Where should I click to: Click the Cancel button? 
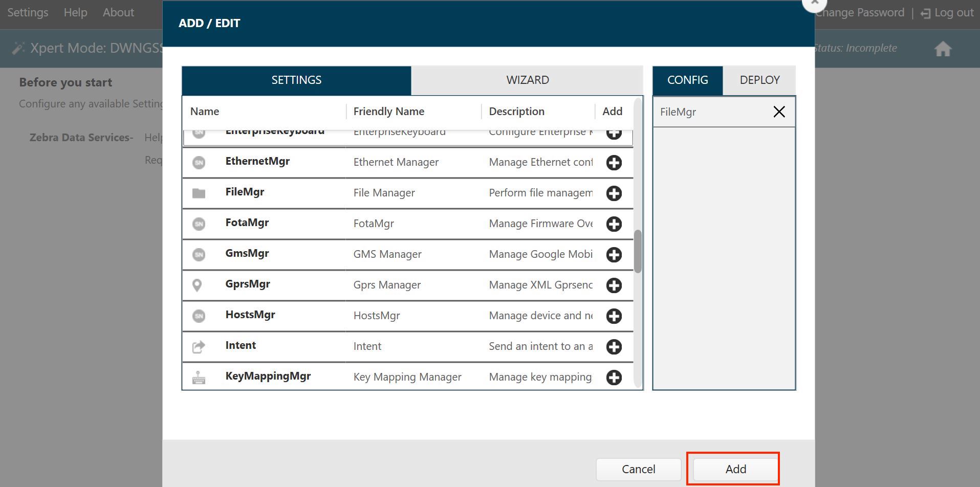638,469
